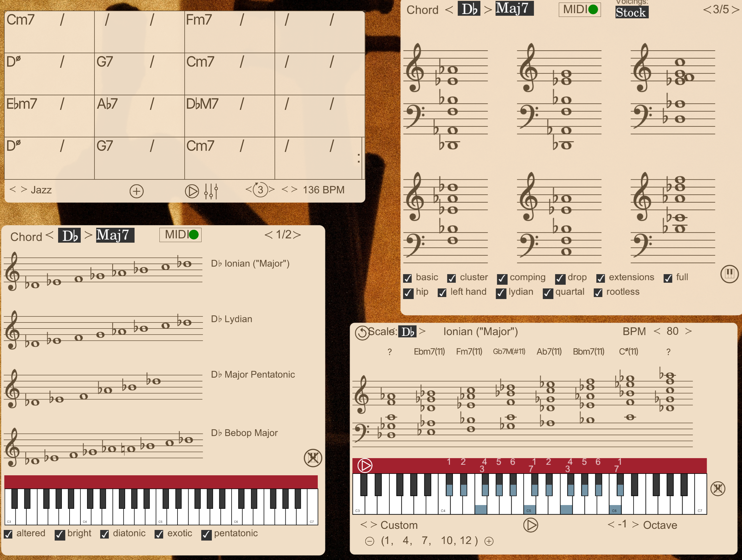This screenshot has width=742, height=560.
Task: Advance voicing pages past 3/5 with the chevron
Action: point(735,9)
